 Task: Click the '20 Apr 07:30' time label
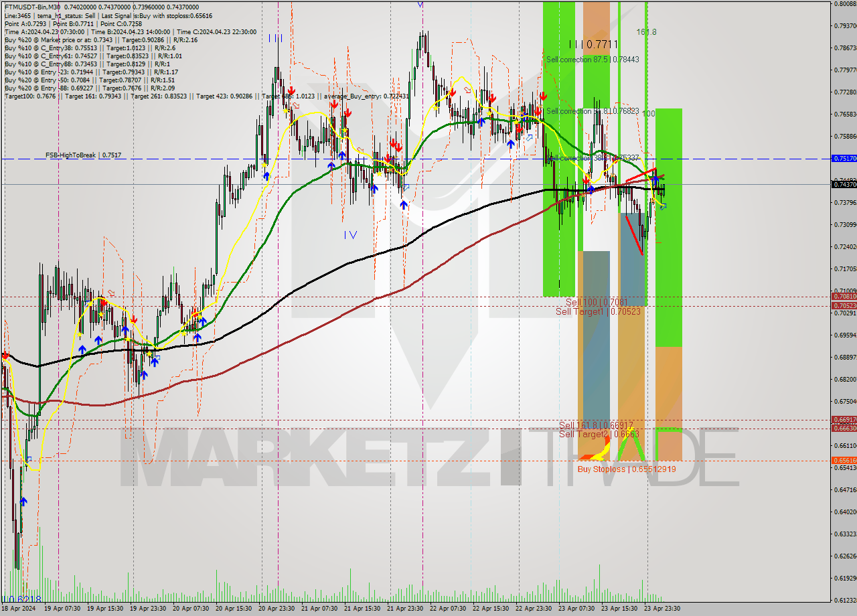point(189,609)
